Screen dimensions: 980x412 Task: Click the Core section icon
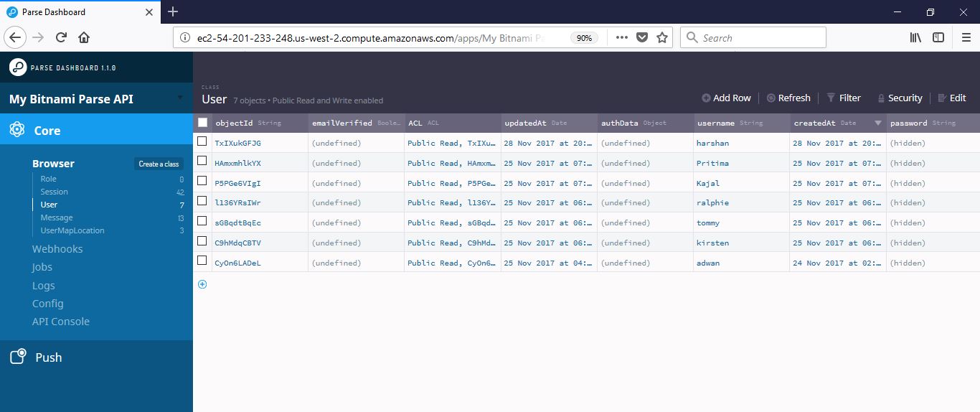click(x=17, y=130)
